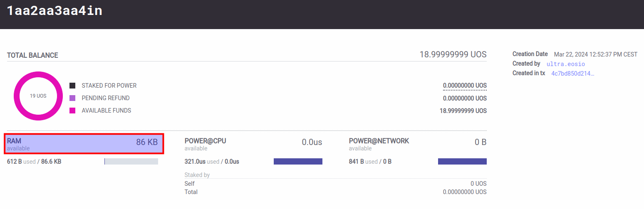The width and height of the screenshot is (644, 209).
Task: Click the Available Funds pink legend square
Action: [72, 111]
